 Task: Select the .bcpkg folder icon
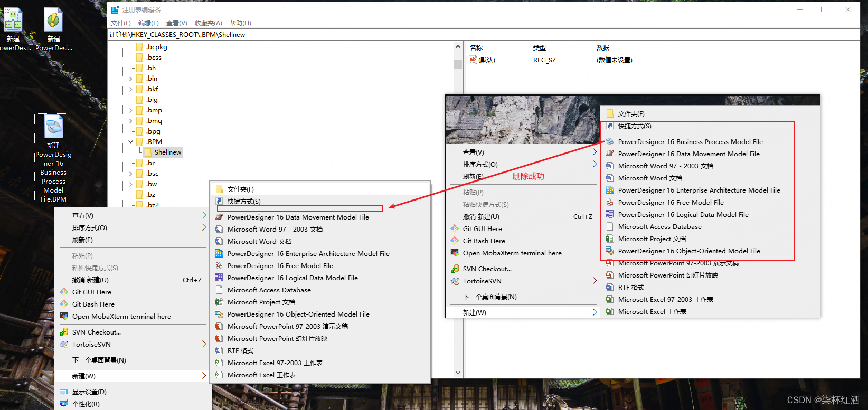[140, 47]
